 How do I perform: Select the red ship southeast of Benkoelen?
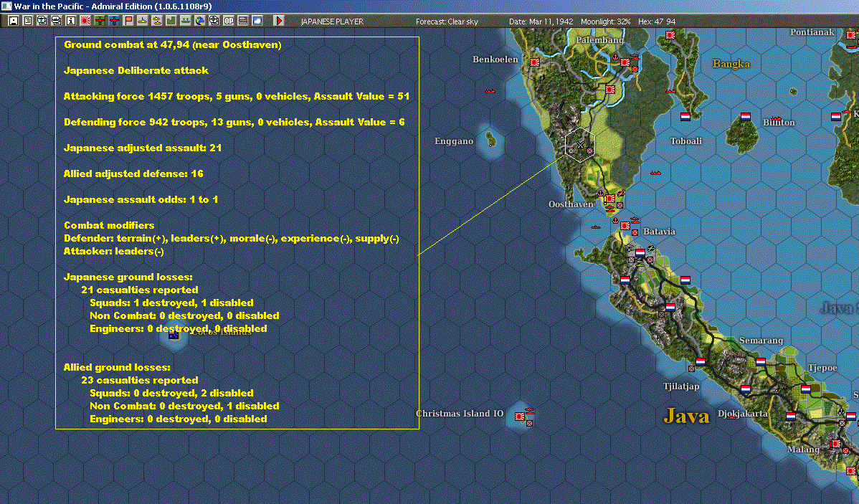click(x=490, y=91)
